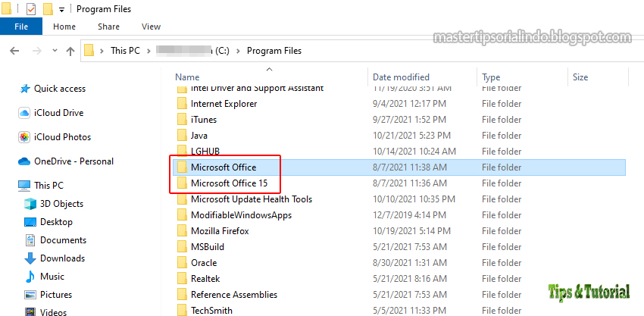Click the Properties checkmark icon in title bar
644x316 pixels.
31,8
